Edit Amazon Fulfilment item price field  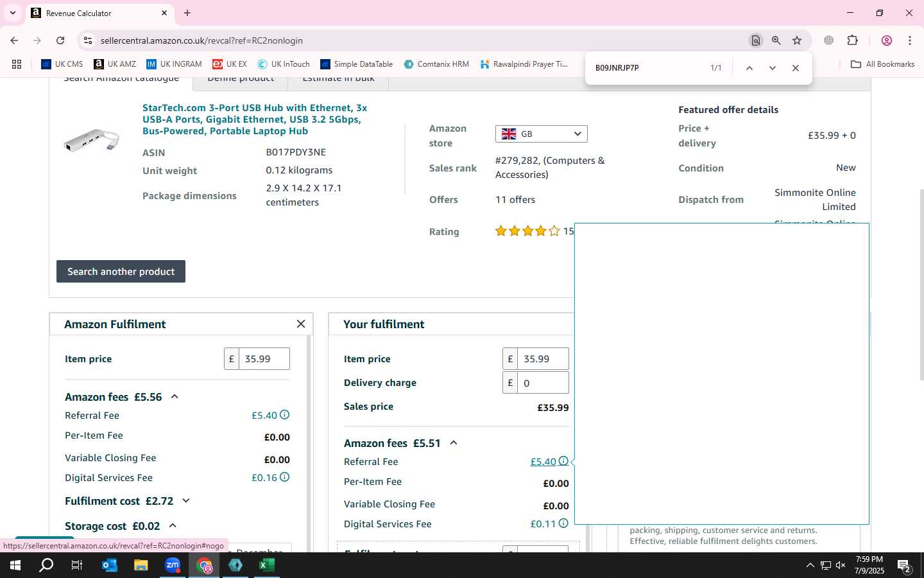point(264,359)
